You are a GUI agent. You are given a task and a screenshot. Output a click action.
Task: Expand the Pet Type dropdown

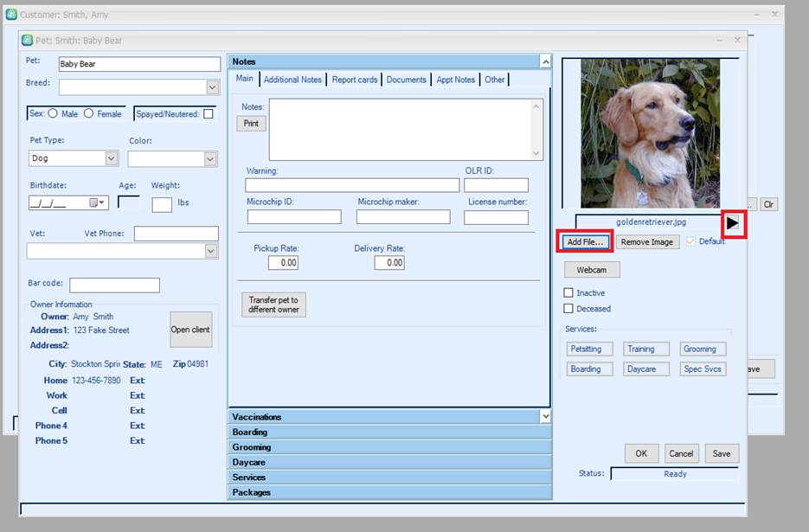click(x=111, y=158)
